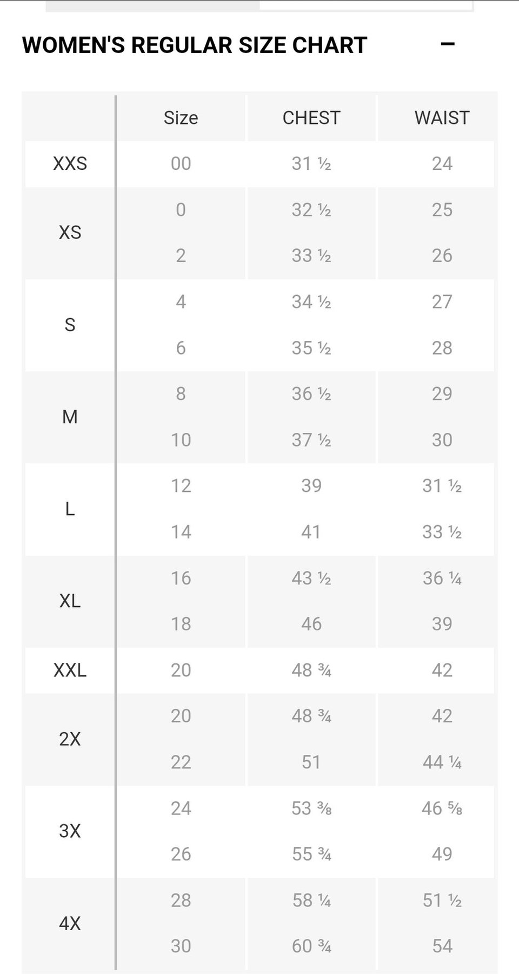Click the chest value 60 ¾
519x980 pixels.
pyautogui.click(x=311, y=946)
